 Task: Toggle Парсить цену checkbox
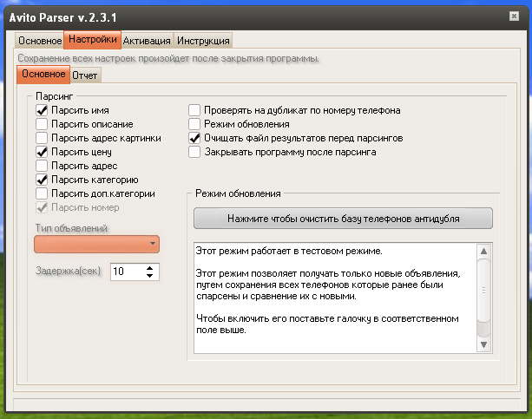click(x=41, y=152)
